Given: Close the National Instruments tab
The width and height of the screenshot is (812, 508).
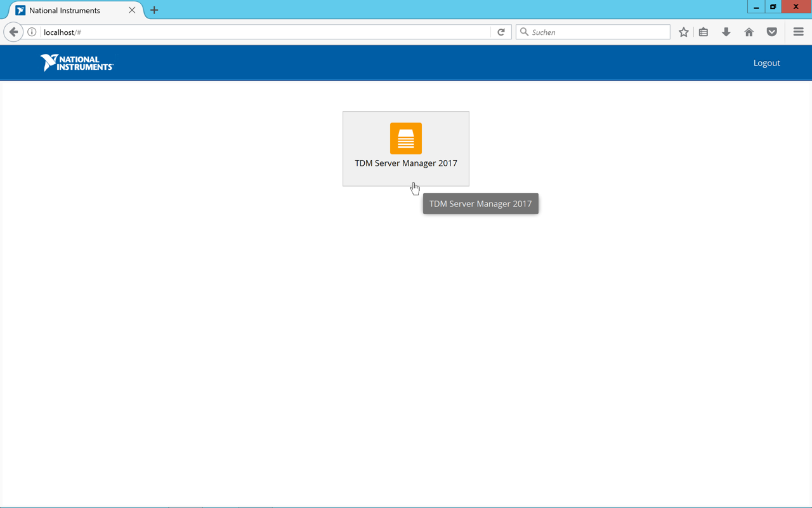Looking at the screenshot, I should 132,10.
